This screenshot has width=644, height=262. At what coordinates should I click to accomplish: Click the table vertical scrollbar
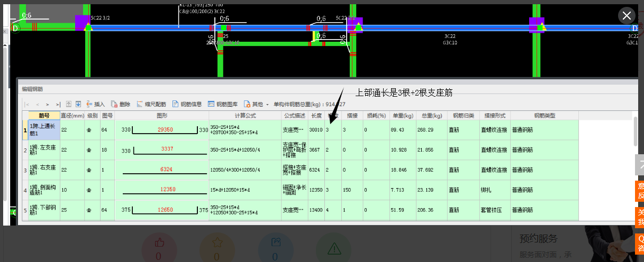click(x=635, y=131)
